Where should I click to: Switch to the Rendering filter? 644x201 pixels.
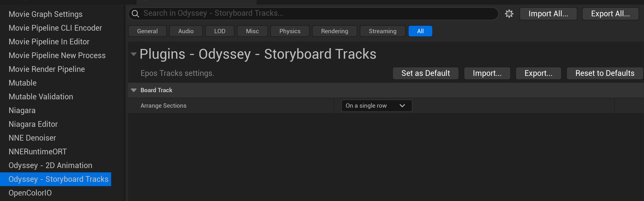[335, 31]
